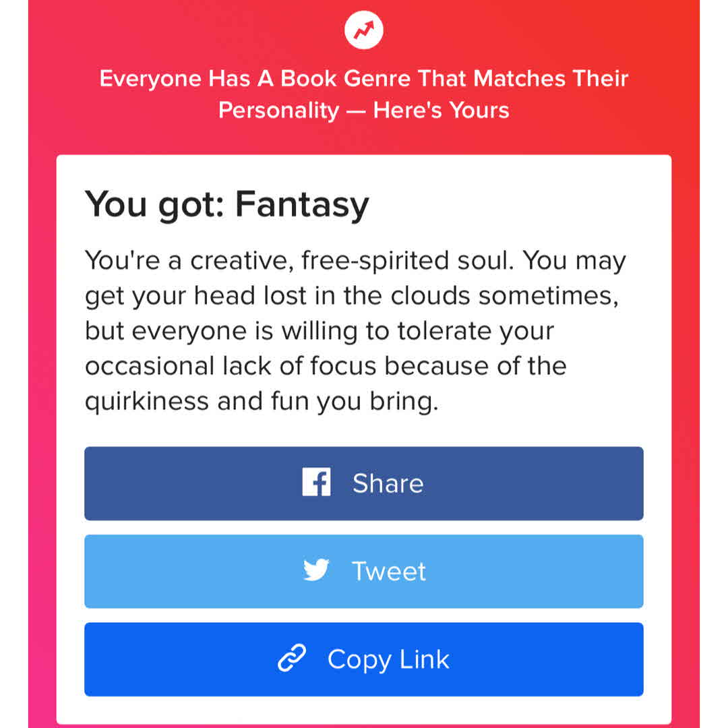Select the 'You got: Fantasy' heading

(226, 204)
